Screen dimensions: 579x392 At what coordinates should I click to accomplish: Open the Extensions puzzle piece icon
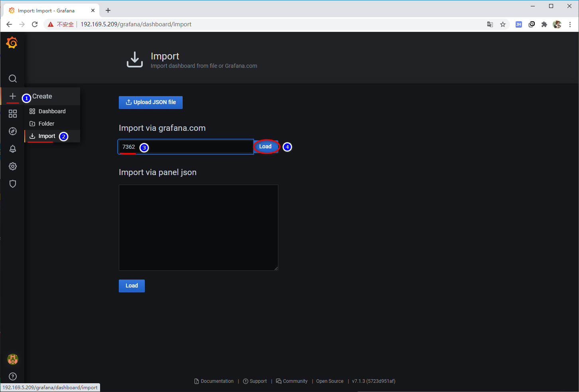coord(544,24)
